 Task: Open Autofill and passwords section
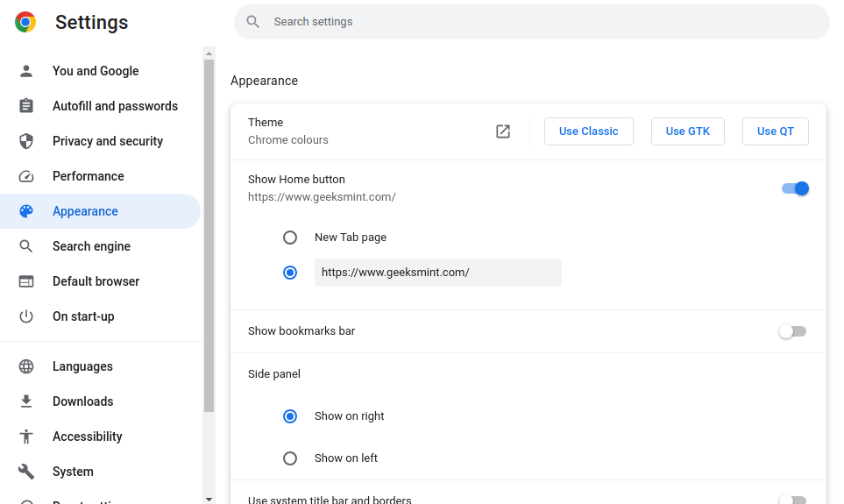(x=115, y=106)
